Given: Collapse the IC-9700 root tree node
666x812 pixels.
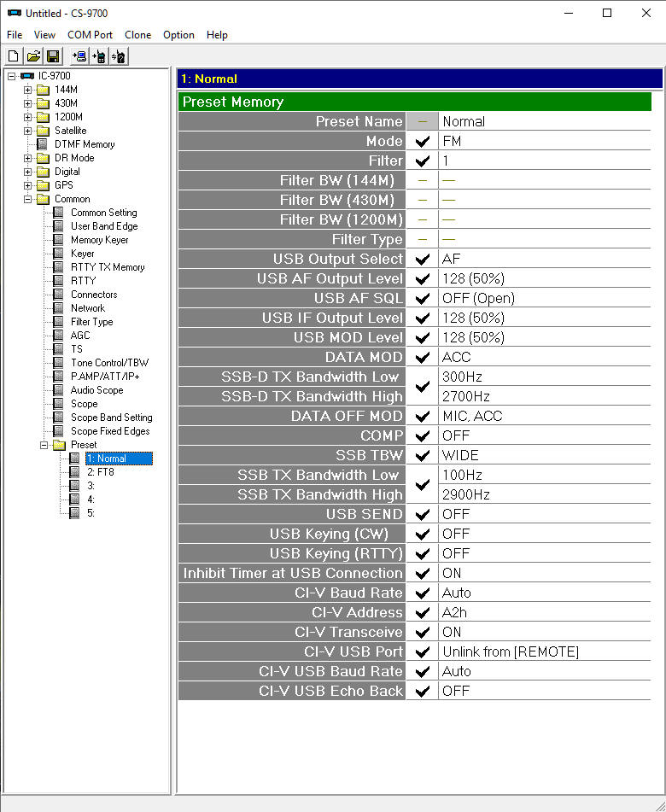Looking at the screenshot, I should pyautogui.click(x=11, y=76).
